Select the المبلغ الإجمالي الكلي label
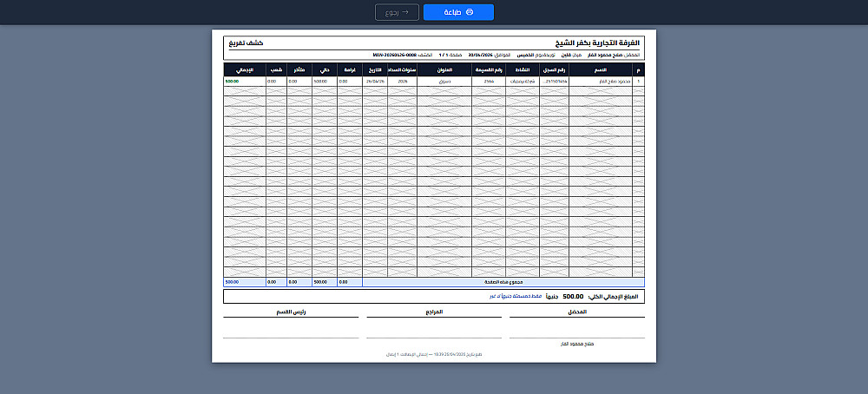The image size is (868, 394). coord(613,297)
